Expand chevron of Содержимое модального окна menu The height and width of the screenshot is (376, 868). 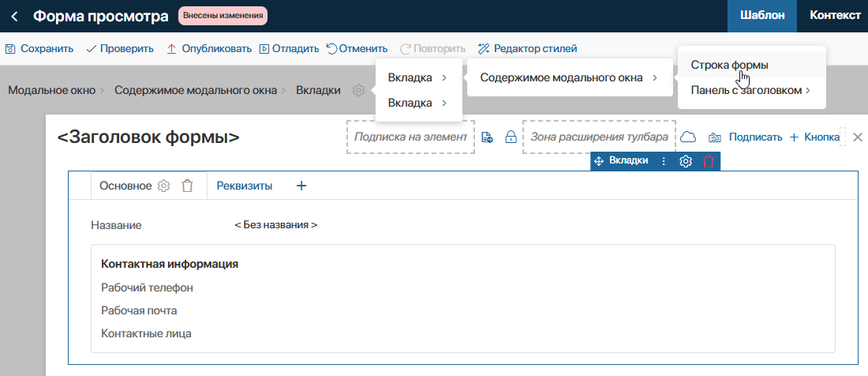pos(655,78)
